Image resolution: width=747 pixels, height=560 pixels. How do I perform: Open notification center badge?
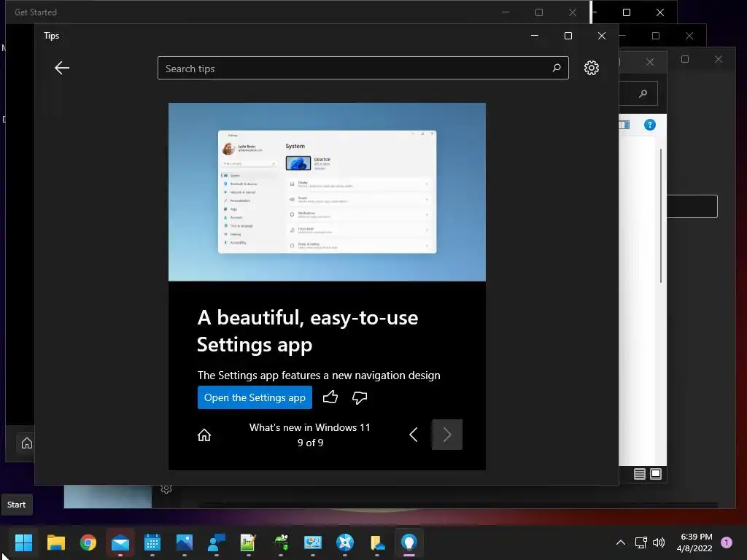(x=727, y=542)
